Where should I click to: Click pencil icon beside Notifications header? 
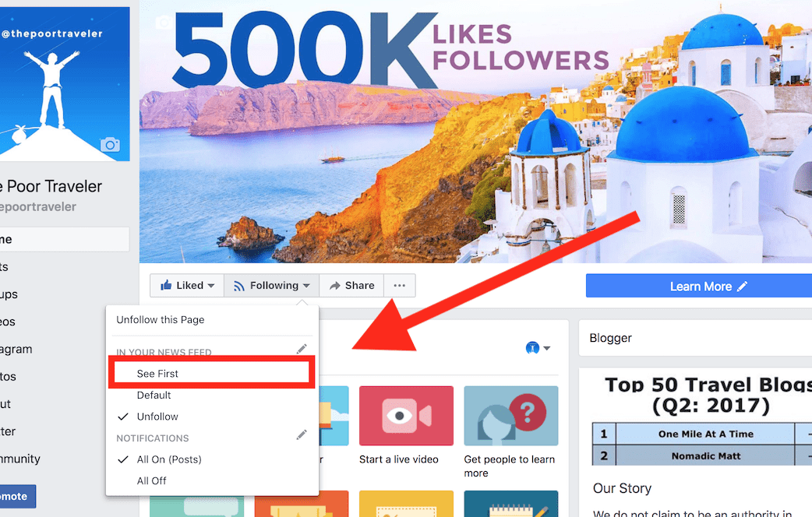pyautogui.click(x=302, y=435)
